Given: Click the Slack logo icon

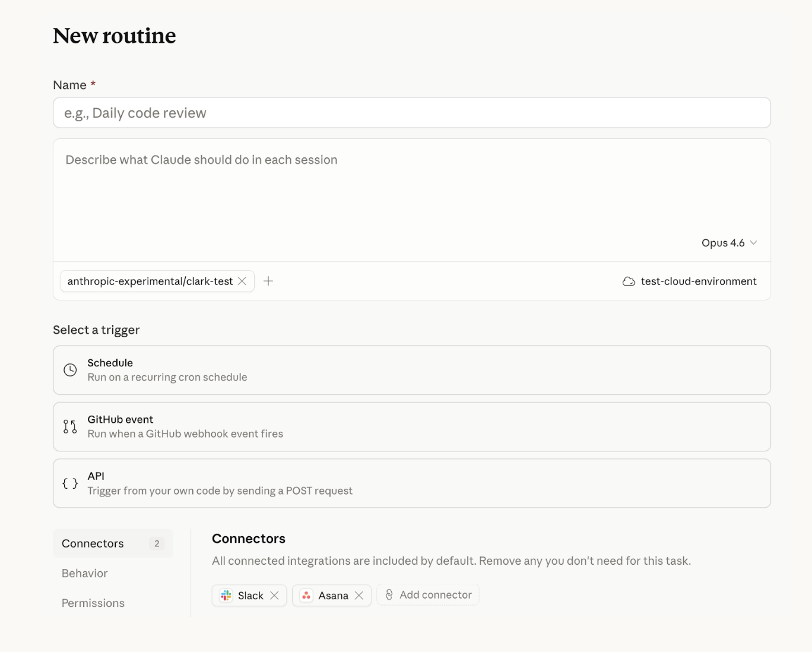Looking at the screenshot, I should 226,595.
